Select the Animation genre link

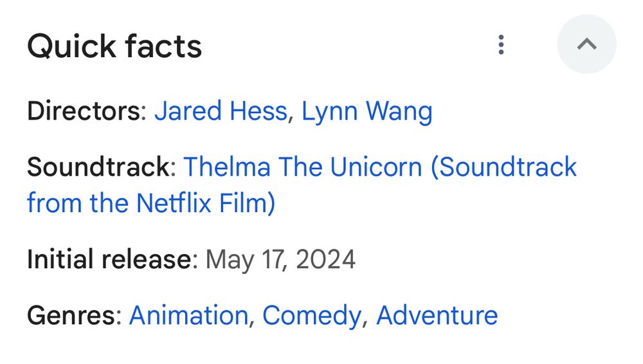tap(188, 315)
